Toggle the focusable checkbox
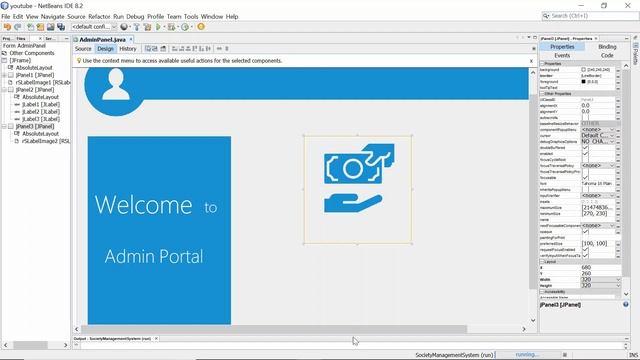Screen dimensions: 640x360 click(x=585, y=178)
